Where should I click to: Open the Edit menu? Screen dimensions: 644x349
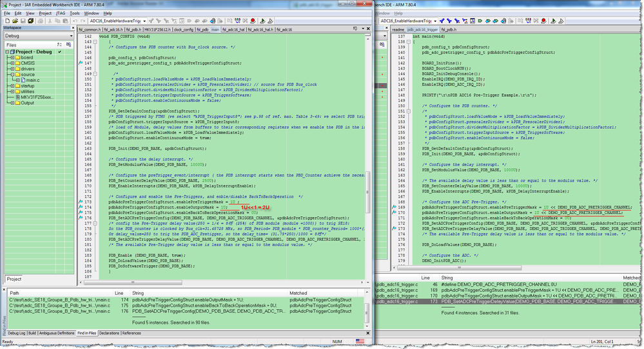pos(18,13)
